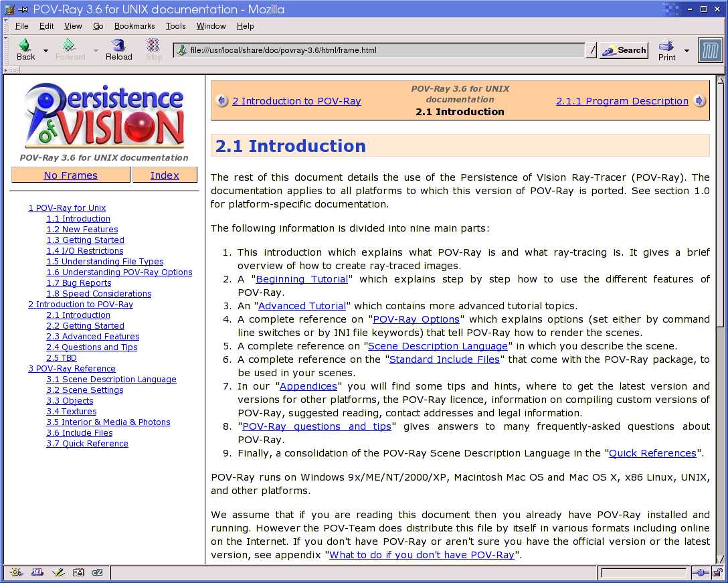Screen dimensions: 728x583
Task: Click the Mozilla throbber logo
Action: click(x=711, y=50)
